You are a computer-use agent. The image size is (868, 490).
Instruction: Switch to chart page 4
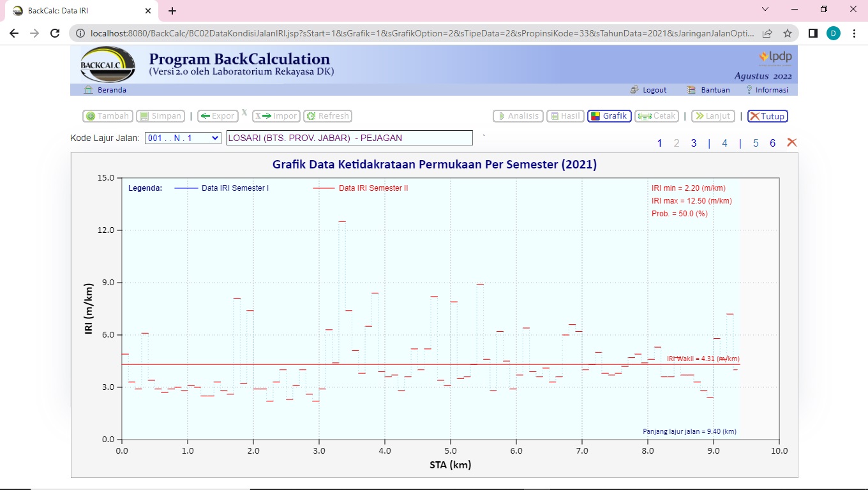[x=724, y=143]
